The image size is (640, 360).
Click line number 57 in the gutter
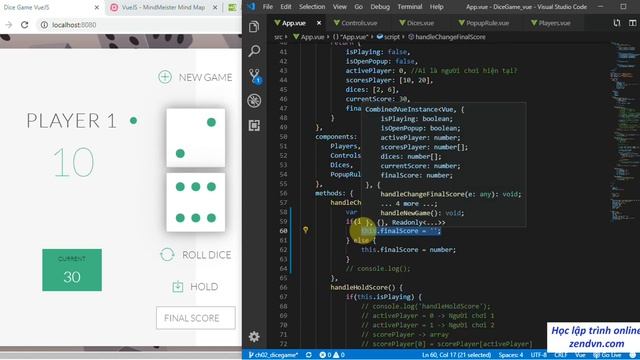coord(283,202)
